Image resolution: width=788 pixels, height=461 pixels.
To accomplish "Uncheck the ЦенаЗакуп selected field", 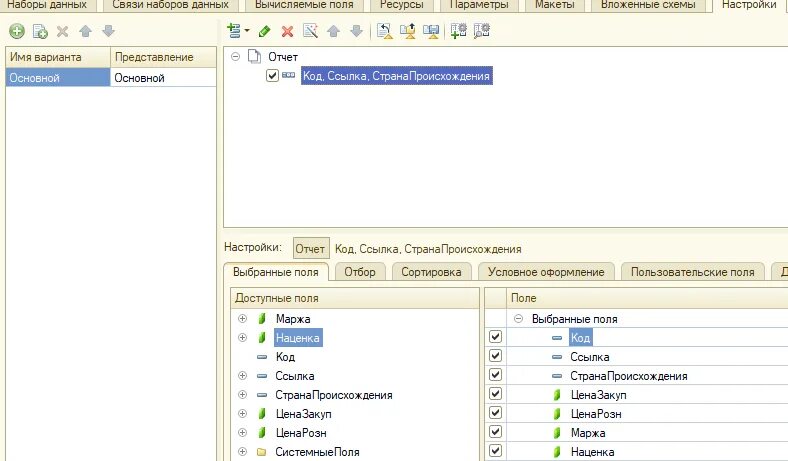I will click(496, 393).
